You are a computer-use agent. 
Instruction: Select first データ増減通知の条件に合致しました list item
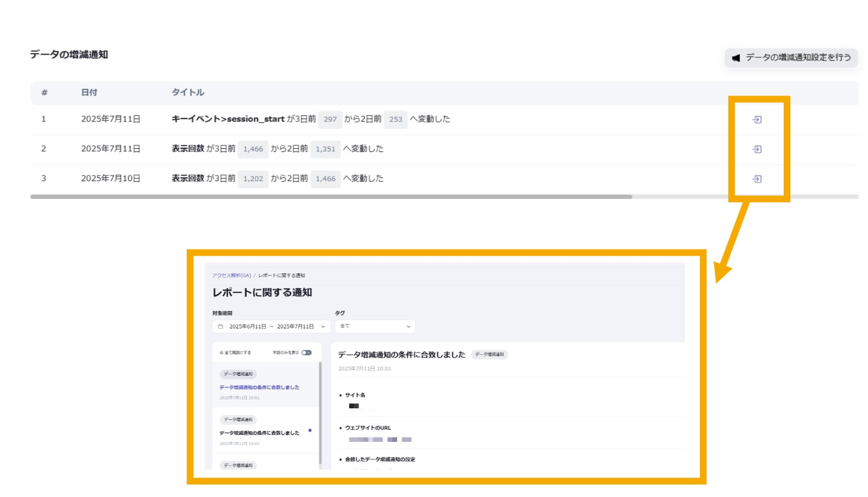coord(259,387)
